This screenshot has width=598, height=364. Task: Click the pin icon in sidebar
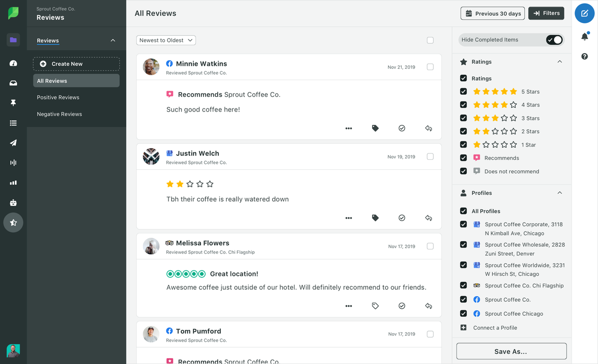point(13,103)
